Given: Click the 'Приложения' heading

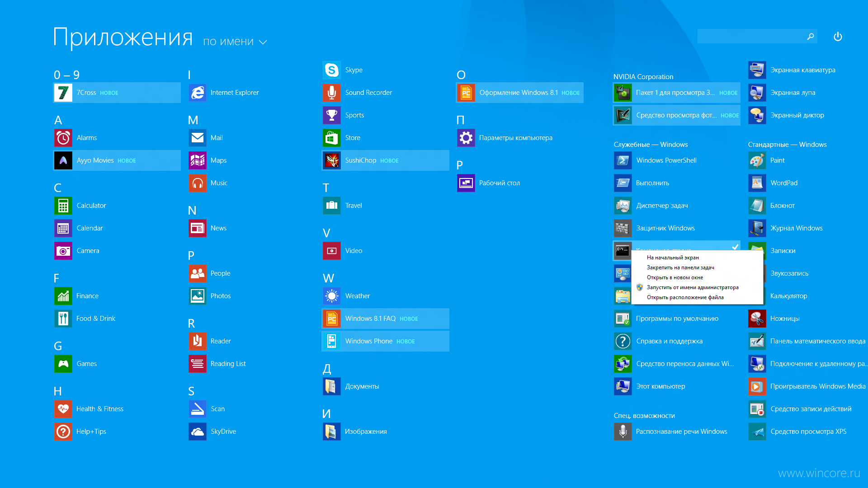Looking at the screenshot, I should click(123, 37).
